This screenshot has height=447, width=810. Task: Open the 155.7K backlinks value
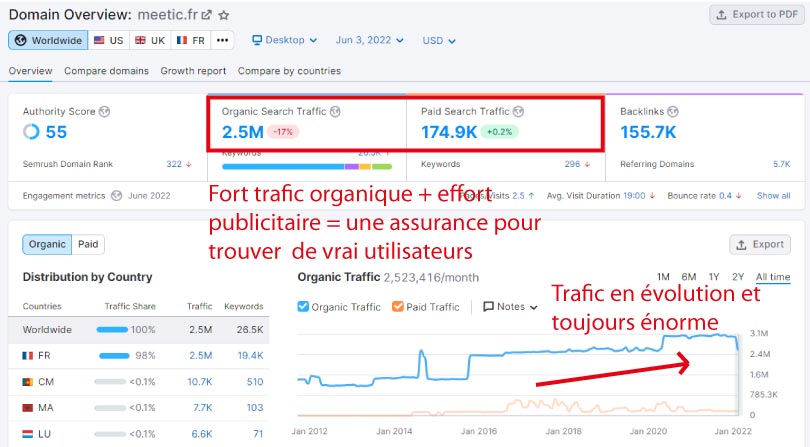tap(648, 132)
